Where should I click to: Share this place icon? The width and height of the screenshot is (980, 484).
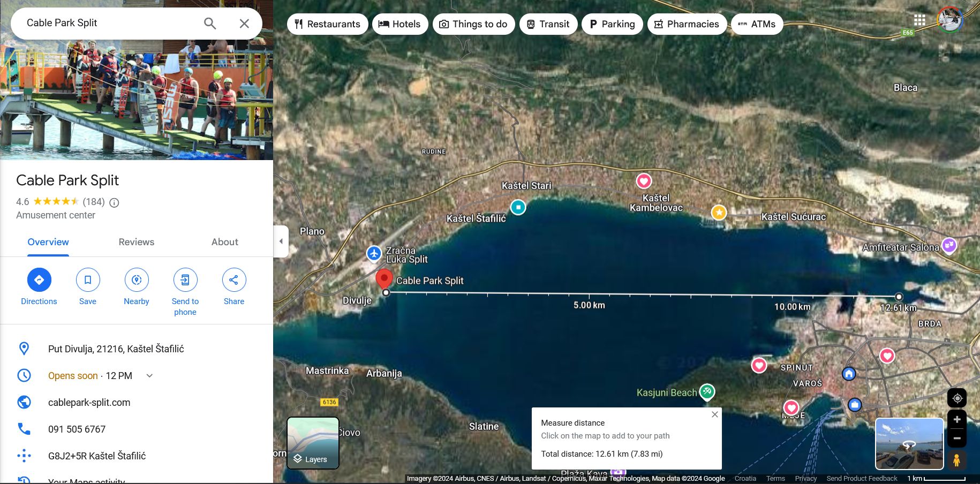click(234, 280)
